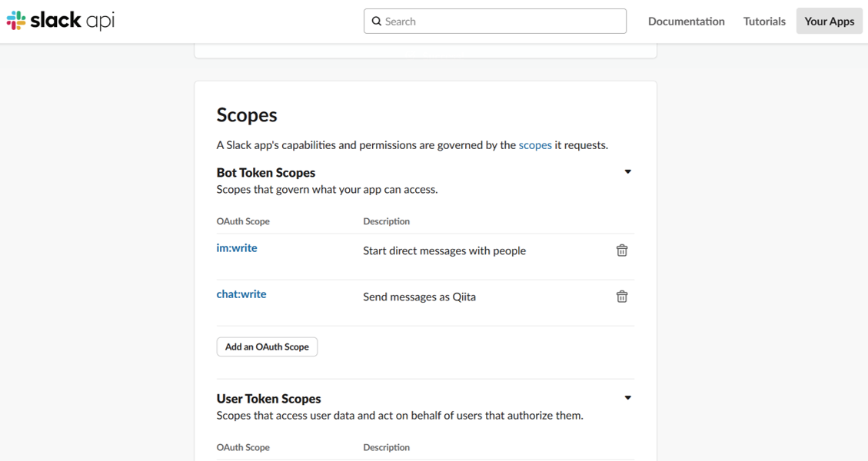The height and width of the screenshot is (461, 868).
Task: Open the Documentation menu item
Action: [686, 21]
